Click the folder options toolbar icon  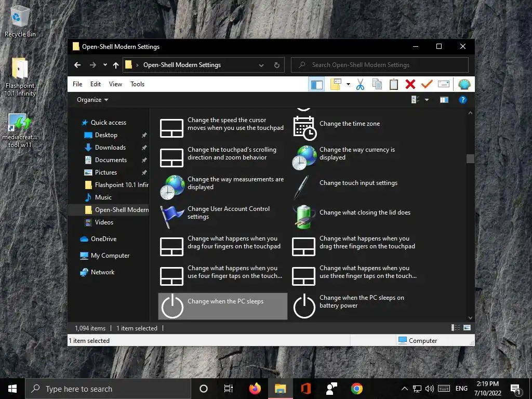point(336,84)
